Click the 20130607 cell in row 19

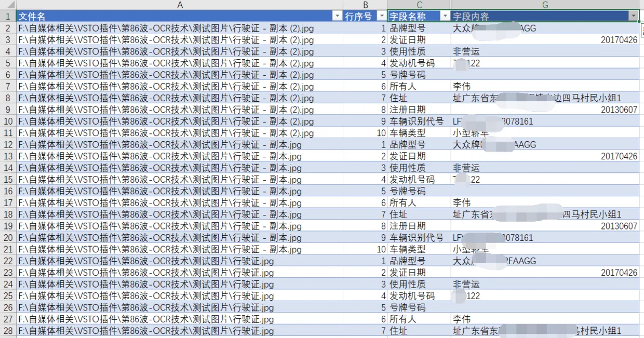545,226
